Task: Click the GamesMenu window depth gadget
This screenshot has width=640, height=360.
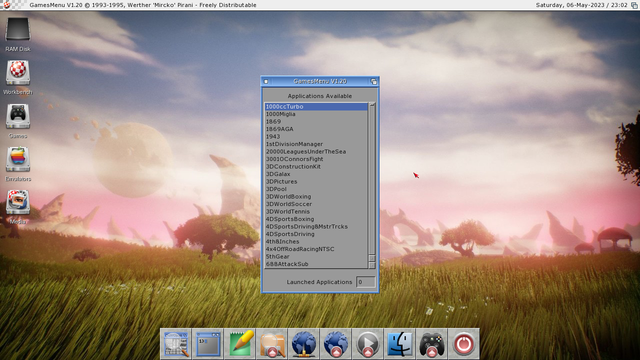Action: [373, 81]
